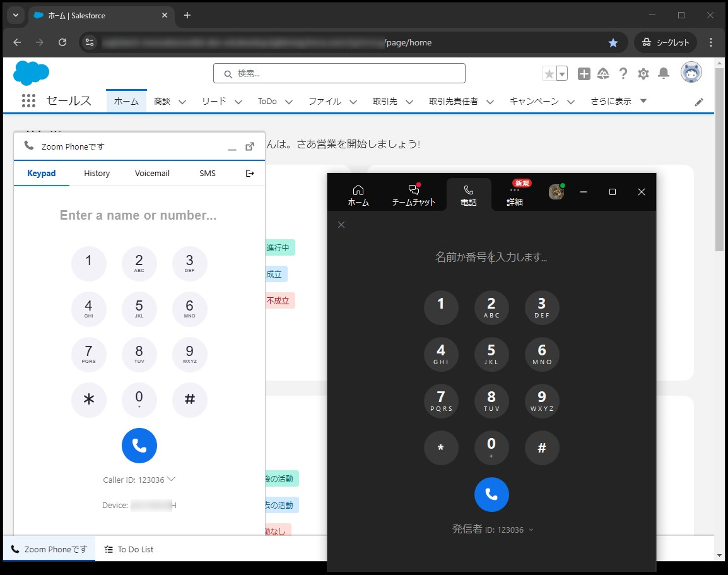Open the Salesforce setup gear icon
Image resolution: width=728 pixels, height=575 pixels.
click(643, 73)
